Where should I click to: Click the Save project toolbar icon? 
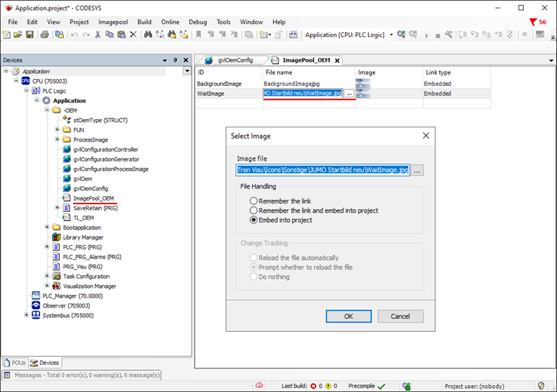[x=29, y=35]
